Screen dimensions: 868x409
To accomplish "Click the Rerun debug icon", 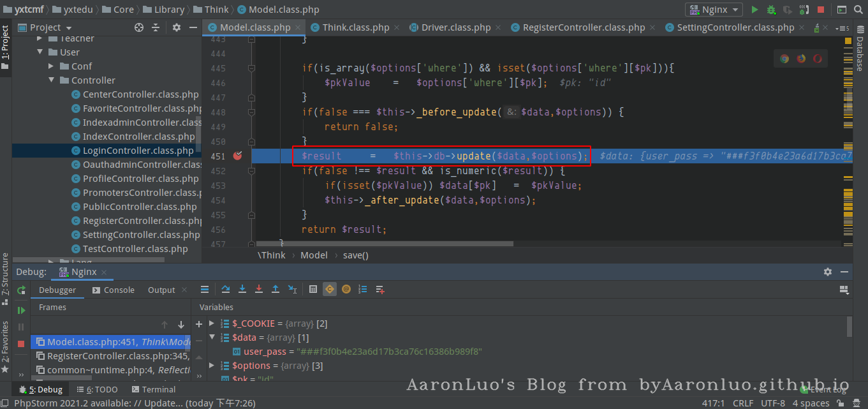I will click(x=21, y=290).
